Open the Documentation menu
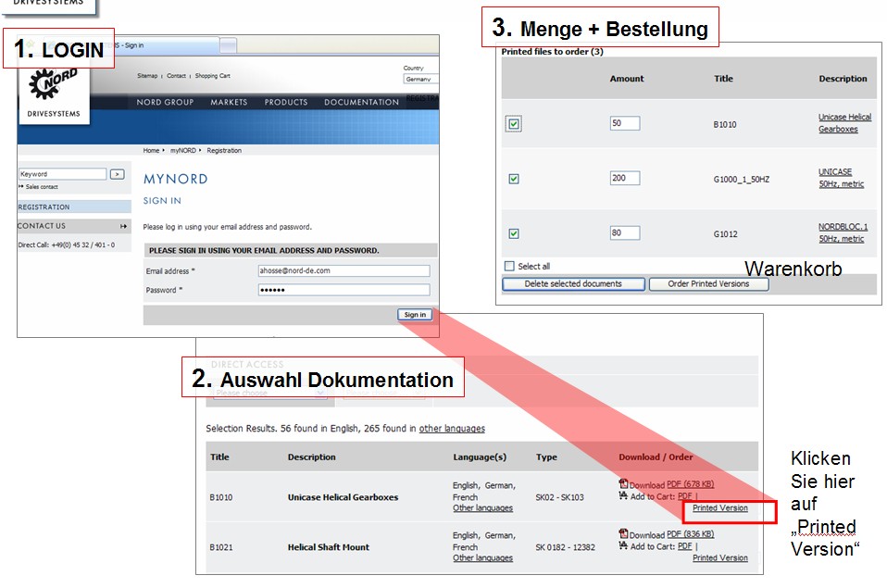 [x=361, y=103]
